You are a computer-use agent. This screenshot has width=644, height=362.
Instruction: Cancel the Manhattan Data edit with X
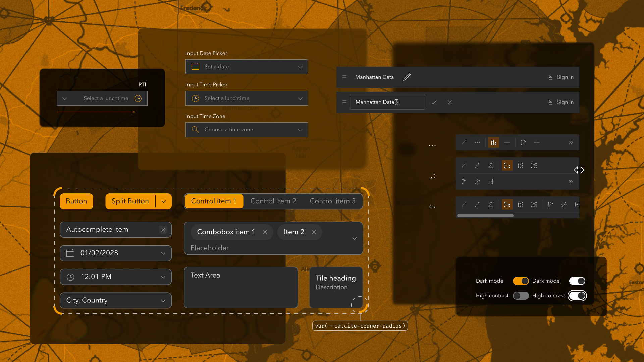point(450,102)
